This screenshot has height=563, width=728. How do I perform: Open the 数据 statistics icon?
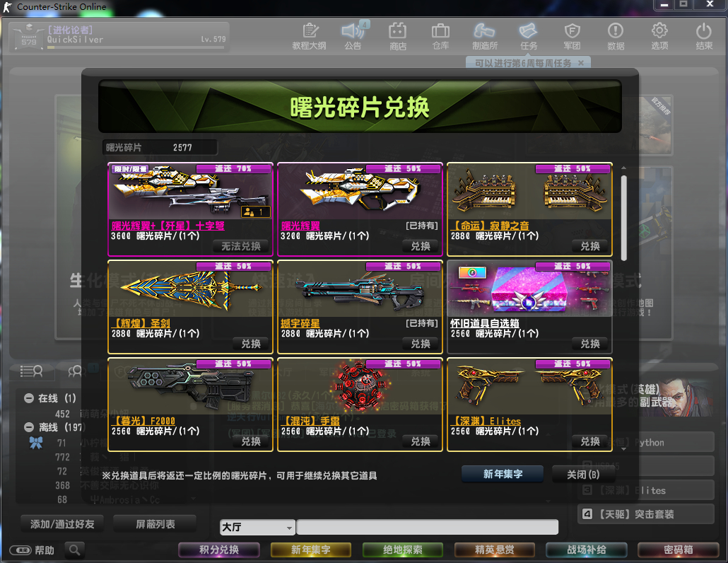pos(616,36)
